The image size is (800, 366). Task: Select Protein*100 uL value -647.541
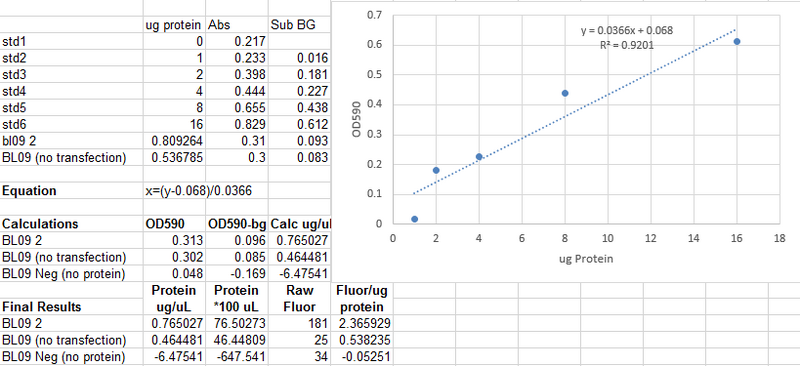point(237,357)
